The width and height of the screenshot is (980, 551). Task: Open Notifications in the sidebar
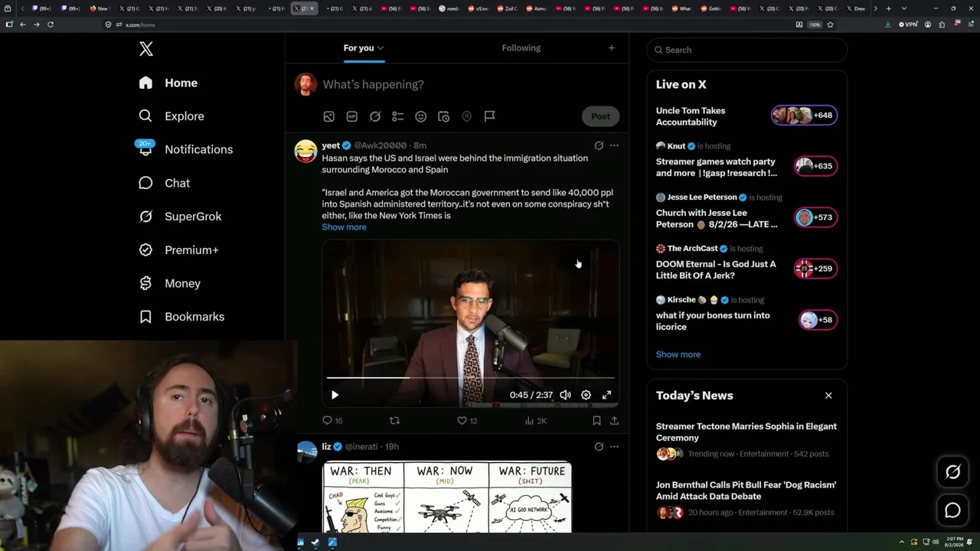pos(185,149)
